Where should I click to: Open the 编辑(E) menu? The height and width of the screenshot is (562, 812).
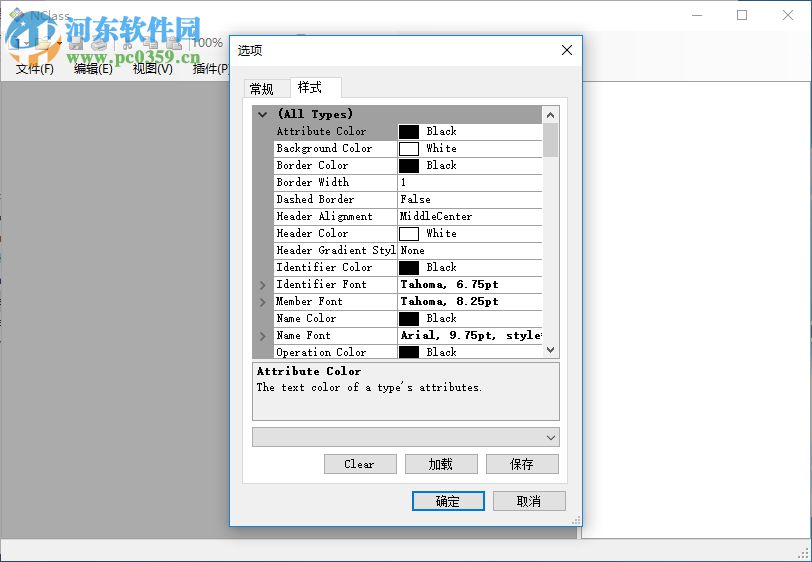(x=93, y=69)
